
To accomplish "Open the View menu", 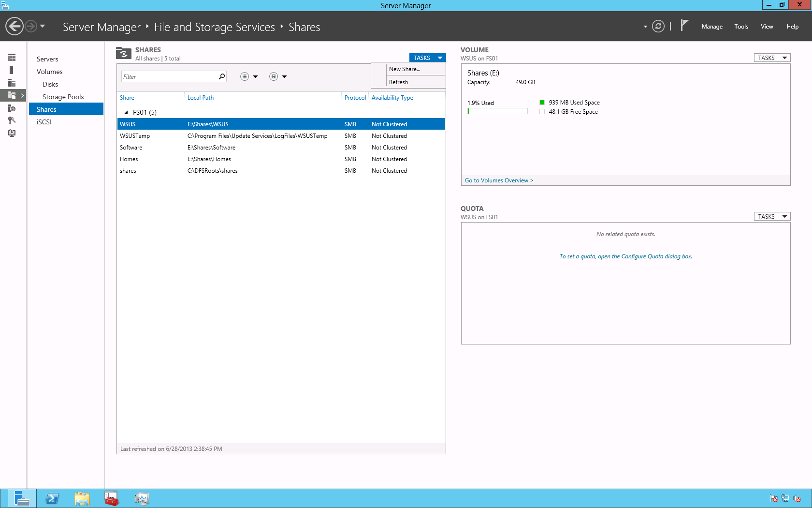I will coord(767,27).
